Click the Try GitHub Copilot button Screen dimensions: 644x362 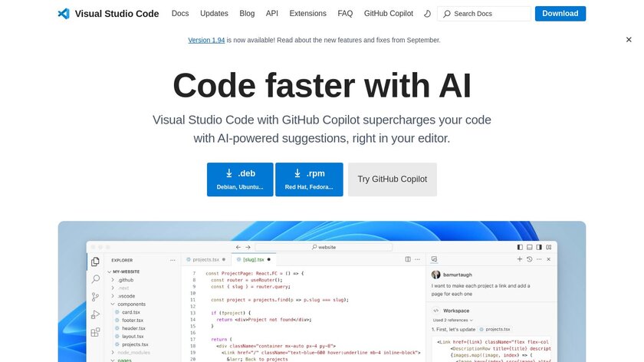[x=393, y=179]
